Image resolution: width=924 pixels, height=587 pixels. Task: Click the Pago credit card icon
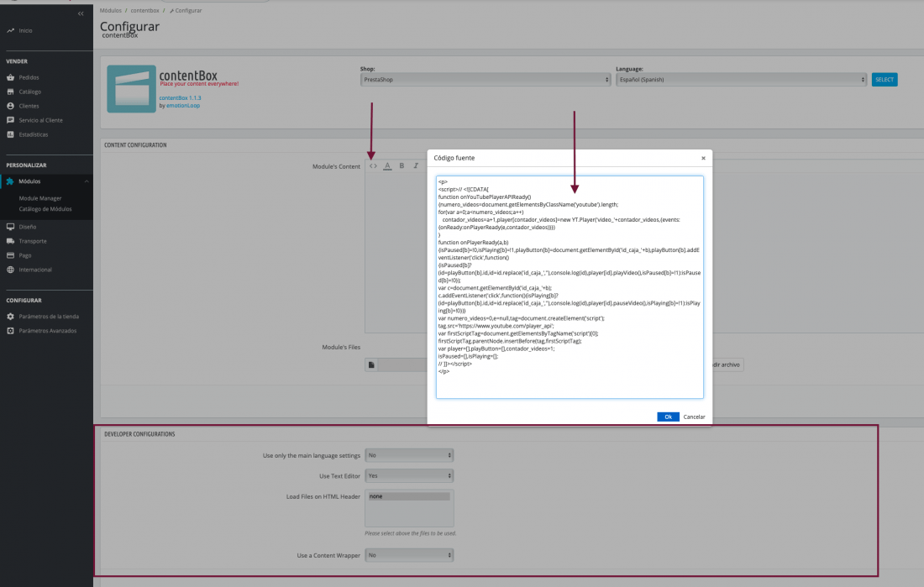pos(10,255)
